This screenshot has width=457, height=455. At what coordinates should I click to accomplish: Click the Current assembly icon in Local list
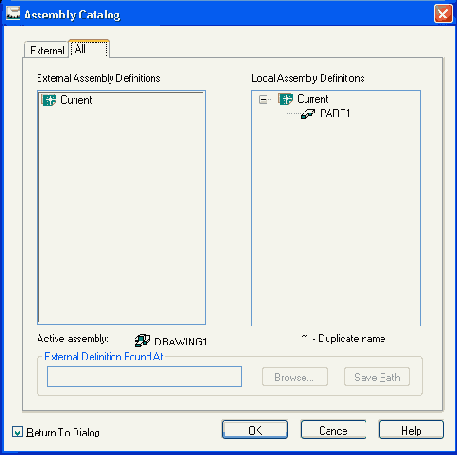point(286,99)
